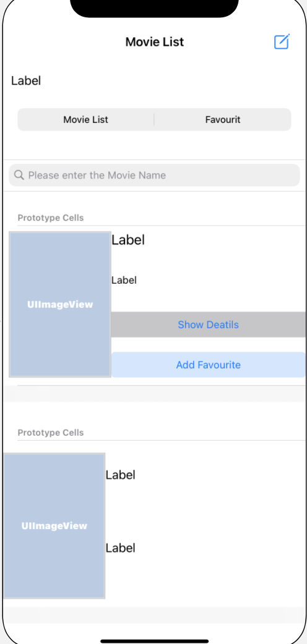Image resolution: width=307 pixels, height=644 pixels.
Task: Click the Add Favourite button
Action: pyautogui.click(x=208, y=365)
